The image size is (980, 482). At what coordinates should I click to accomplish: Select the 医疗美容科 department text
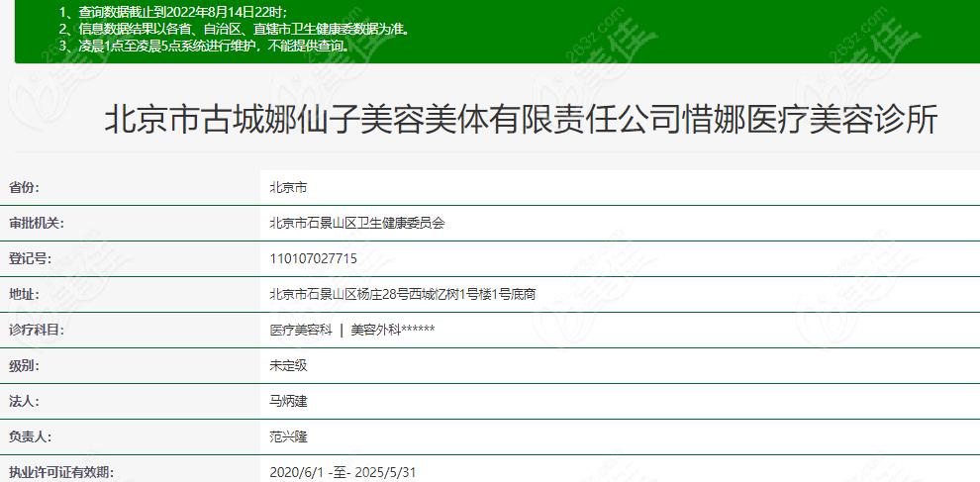[301, 331]
